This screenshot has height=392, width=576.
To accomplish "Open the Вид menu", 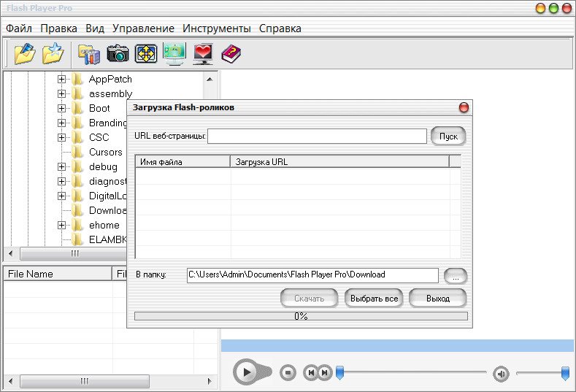I will 95,28.
